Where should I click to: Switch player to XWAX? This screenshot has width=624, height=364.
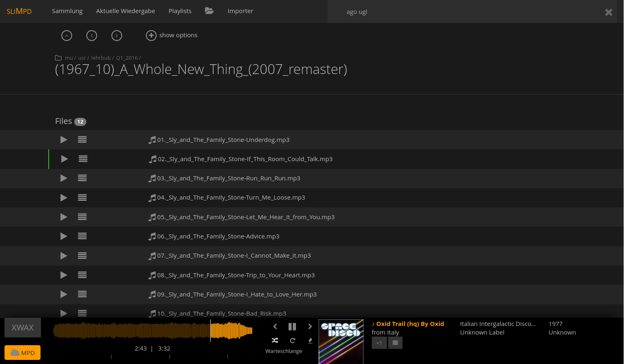click(23, 328)
